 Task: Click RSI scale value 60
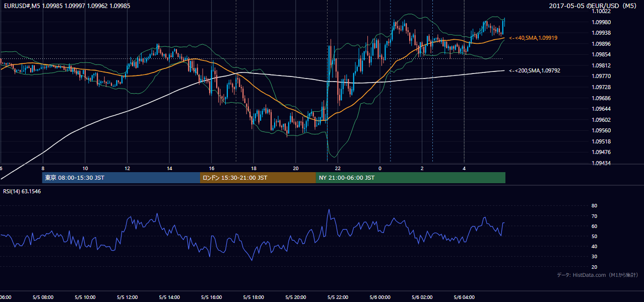coord(594,226)
